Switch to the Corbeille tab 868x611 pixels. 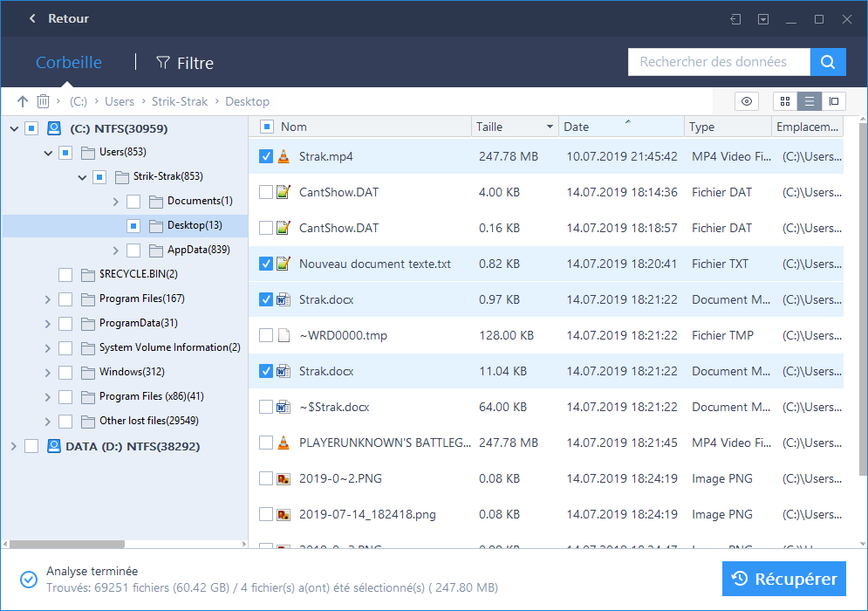point(69,63)
